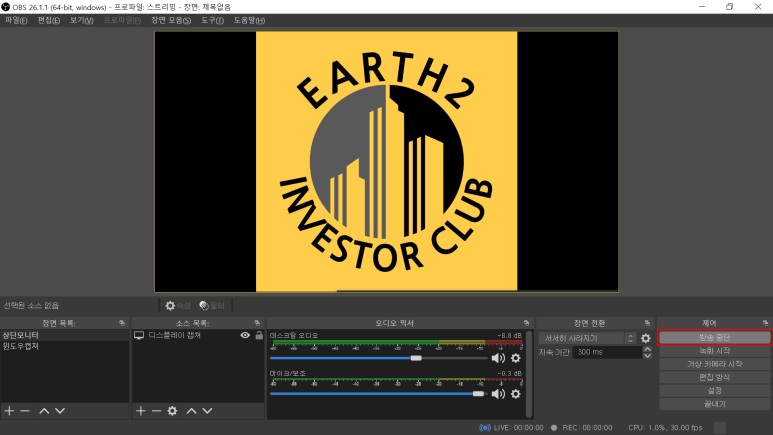Open the 도움말 menu
The width and height of the screenshot is (773, 435).
tap(249, 20)
